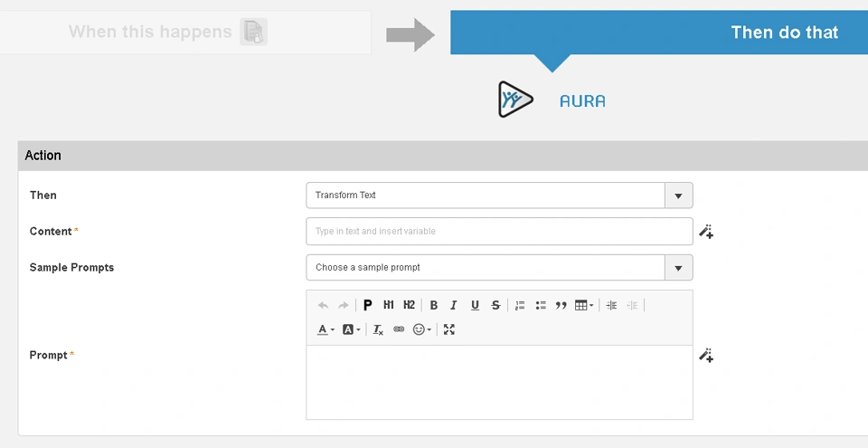Toggle underline formatting button

coord(475,305)
